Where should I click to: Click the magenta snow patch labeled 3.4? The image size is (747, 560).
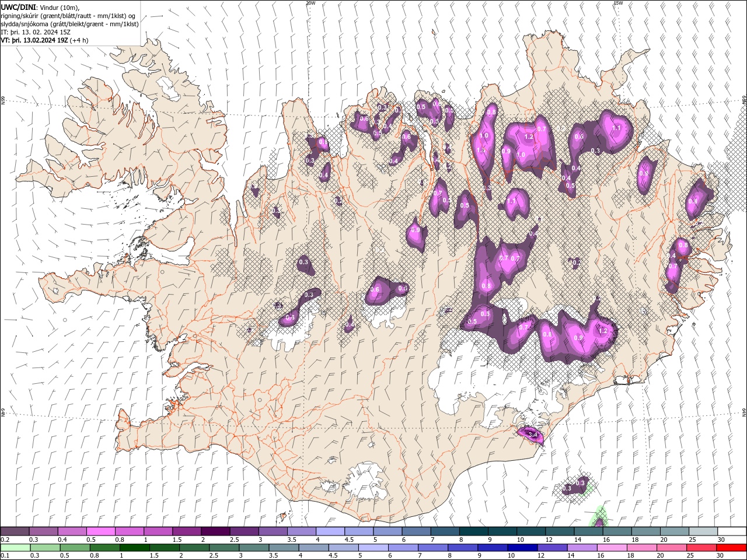coord(530,435)
